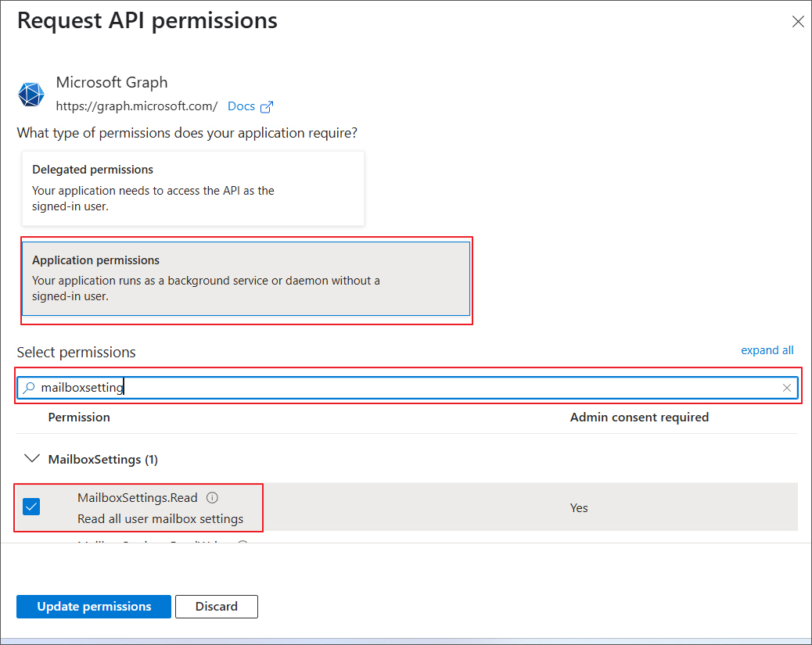Clear the permissions search with the X icon
The width and height of the screenshot is (812, 645).
[787, 388]
